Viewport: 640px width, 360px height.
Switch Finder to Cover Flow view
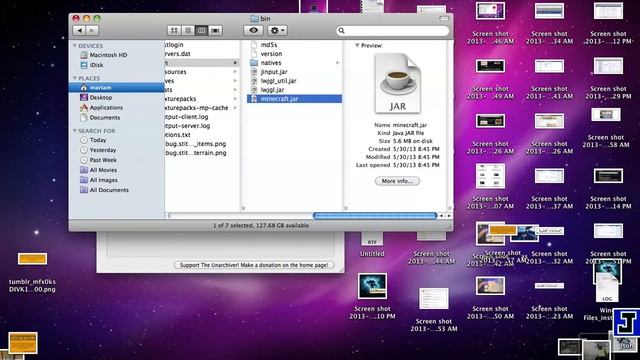pos(216,30)
